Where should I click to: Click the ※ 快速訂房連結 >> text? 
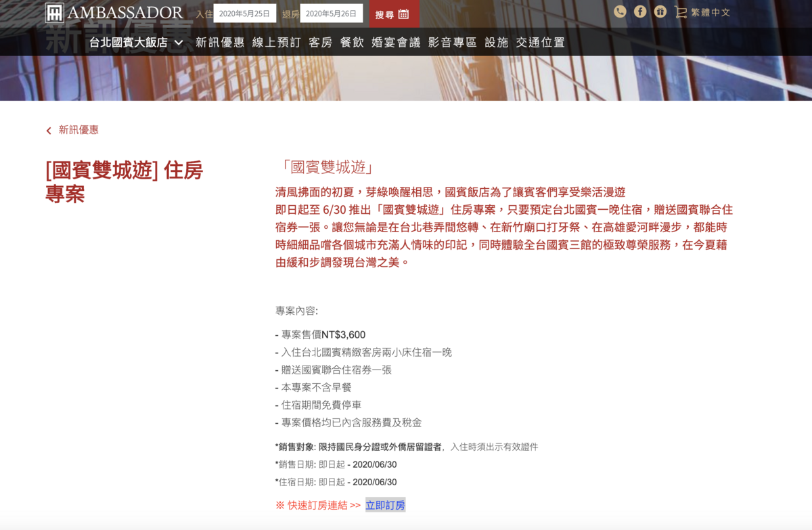pyautogui.click(x=318, y=505)
